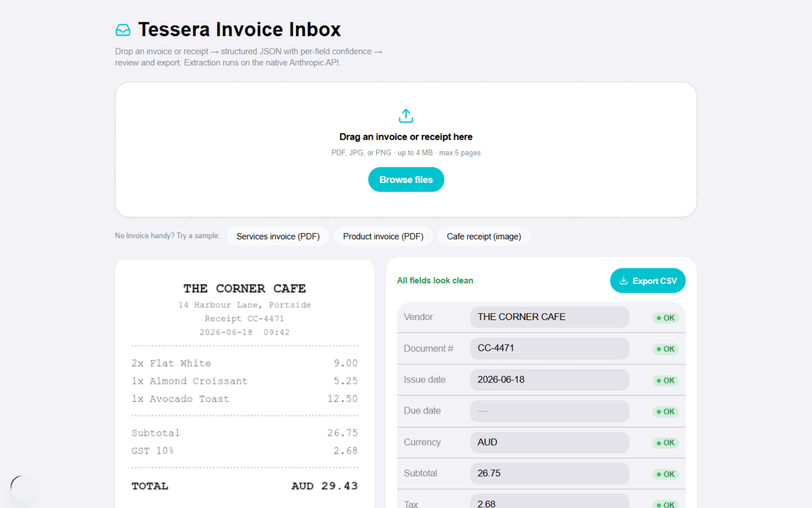Click '1x Avocado Toast' line on receipt
The height and width of the screenshot is (508, 812).
pyautogui.click(x=245, y=399)
